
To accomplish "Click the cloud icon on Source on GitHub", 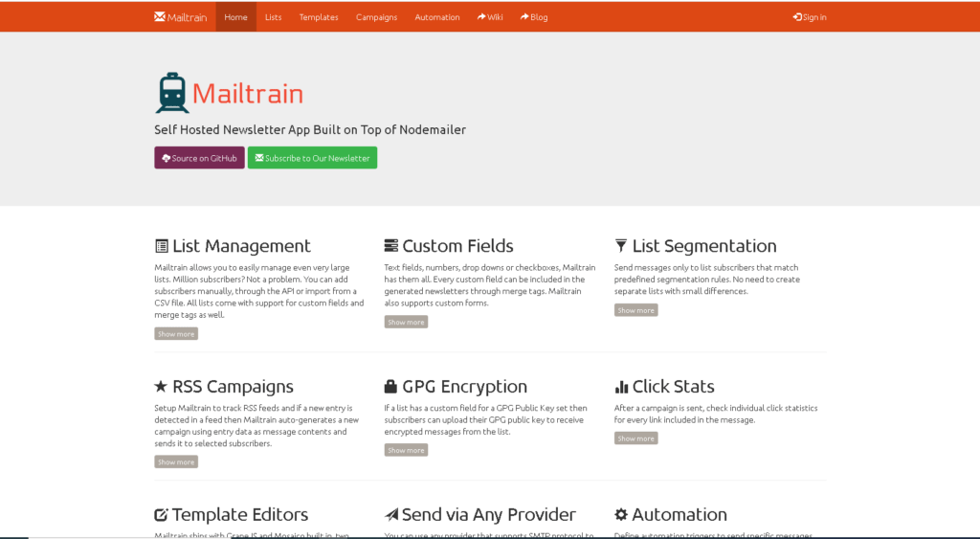I will pyautogui.click(x=167, y=158).
